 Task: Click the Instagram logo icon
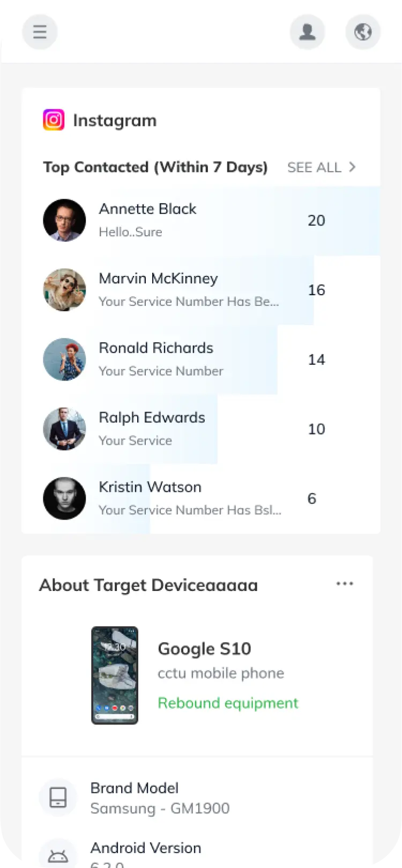coord(54,120)
